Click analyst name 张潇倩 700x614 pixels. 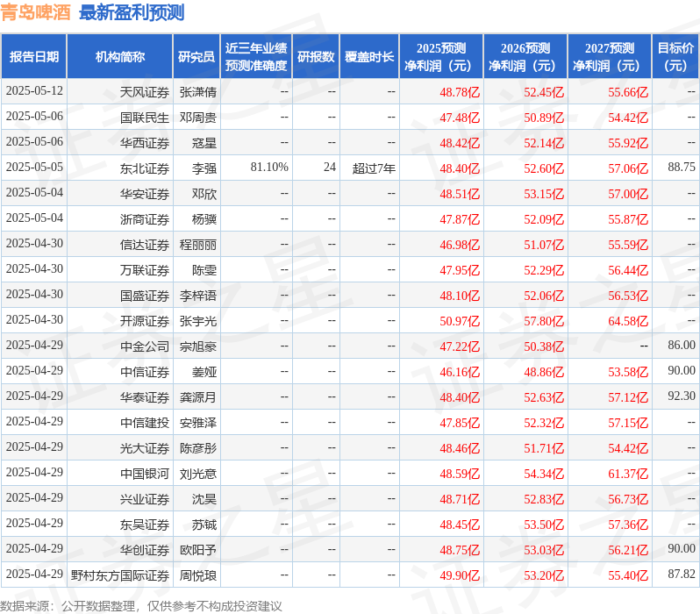coord(197,92)
